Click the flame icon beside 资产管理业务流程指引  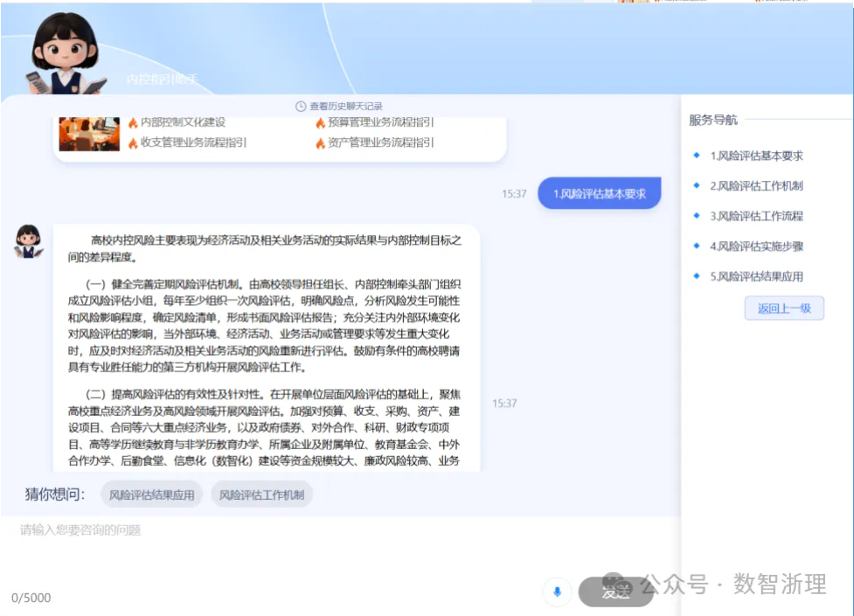[x=321, y=143]
